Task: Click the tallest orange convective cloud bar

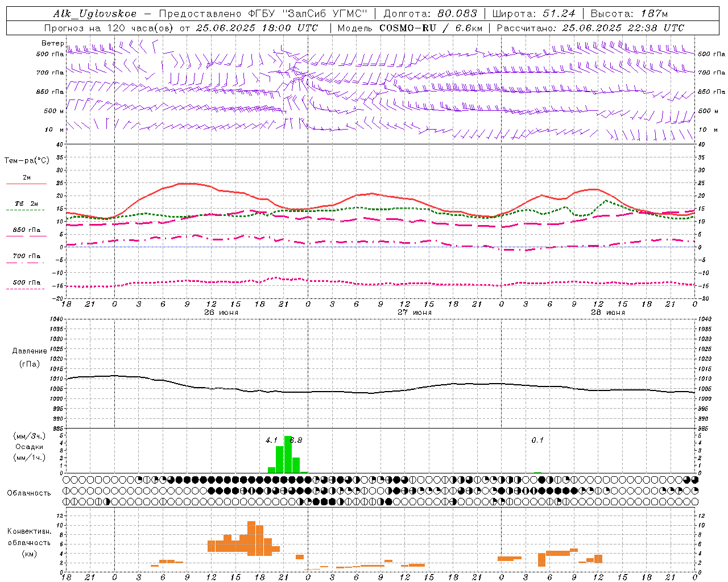Action: (251, 538)
